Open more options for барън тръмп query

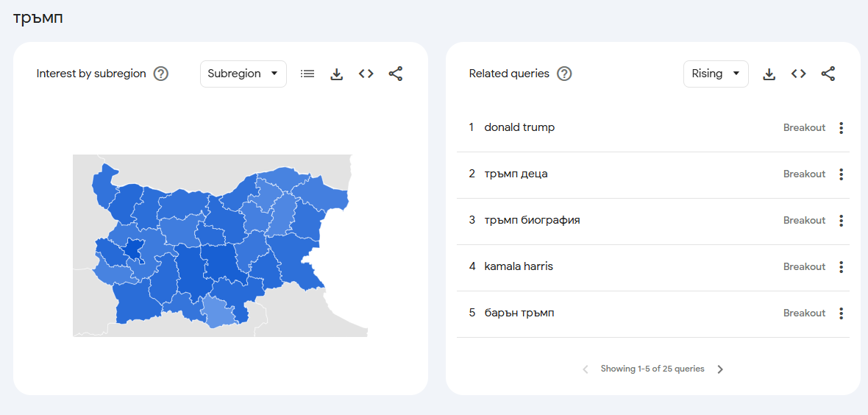coord(842,313)
